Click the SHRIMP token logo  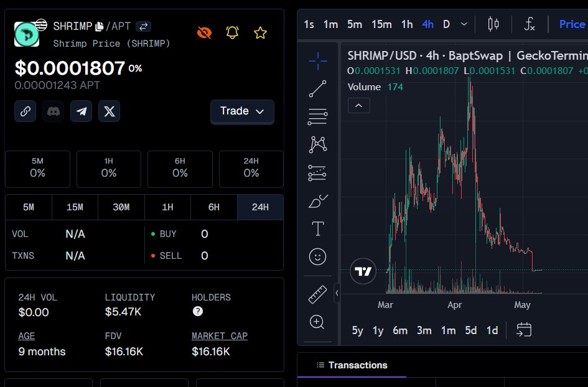[27, 34]
